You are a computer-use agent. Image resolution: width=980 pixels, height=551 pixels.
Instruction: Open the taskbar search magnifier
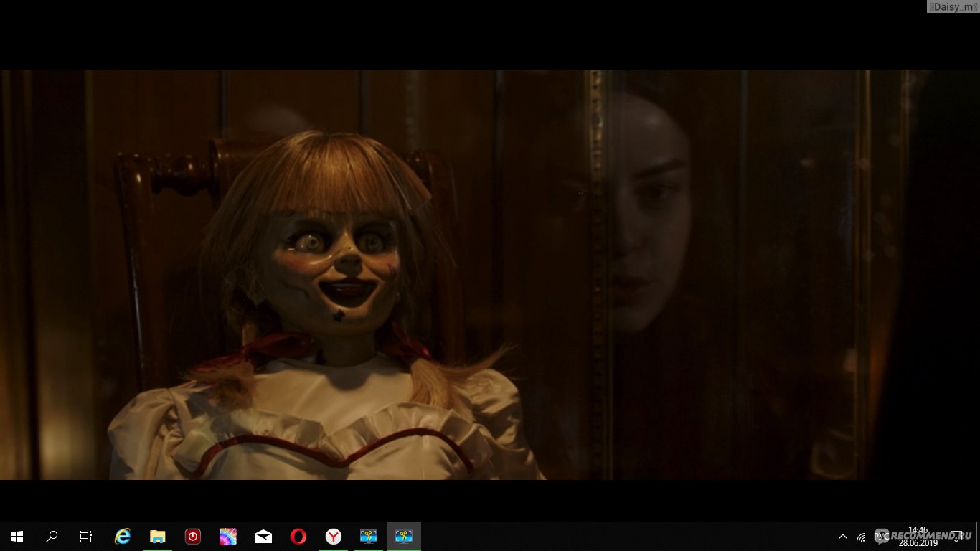pos(52,537)
